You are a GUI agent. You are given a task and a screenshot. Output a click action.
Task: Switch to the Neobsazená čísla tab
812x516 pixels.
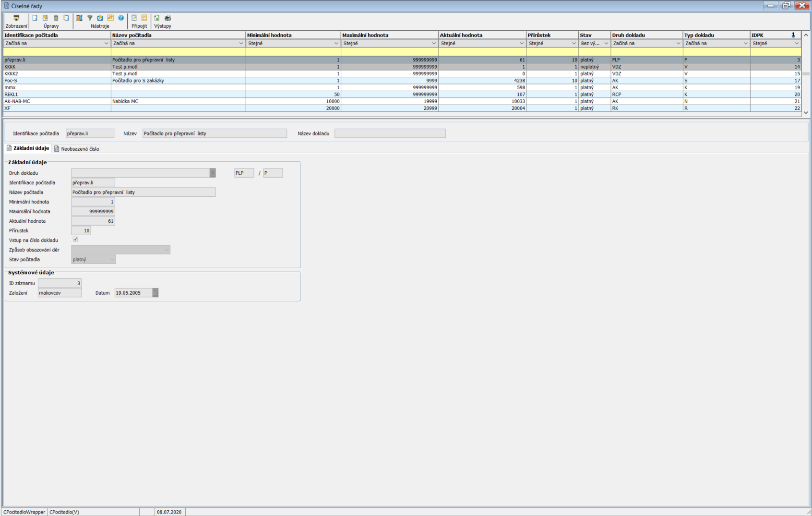(77, 149)
